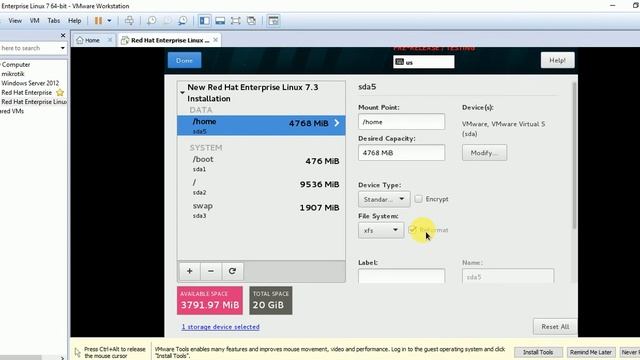Toggle the library sidebar view icon
The height and width of the screenshot is (360, 640).
click(204, 20)
